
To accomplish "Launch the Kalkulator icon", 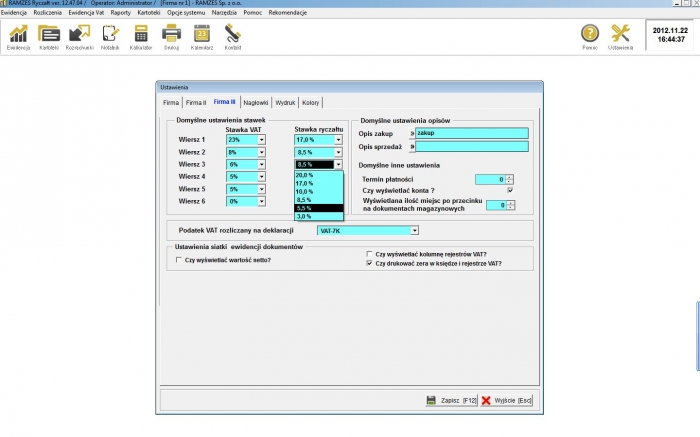I will click(141, 37).
